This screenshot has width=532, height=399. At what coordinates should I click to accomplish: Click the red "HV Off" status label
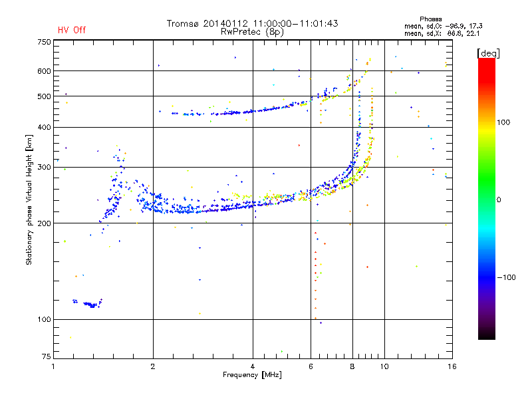[72, 30]
